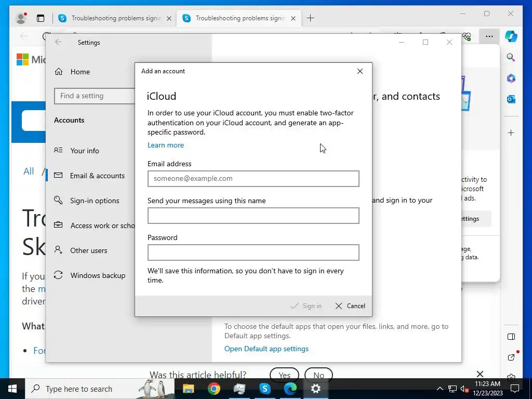Viewport: 532px width, 399px height.
Task: Cancel the Add an account dialog
Action: tap(350, 305)
